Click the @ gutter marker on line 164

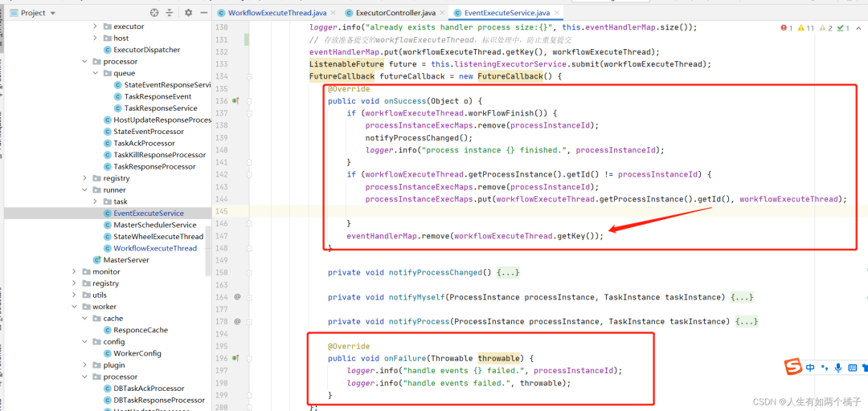click(237, 297)
